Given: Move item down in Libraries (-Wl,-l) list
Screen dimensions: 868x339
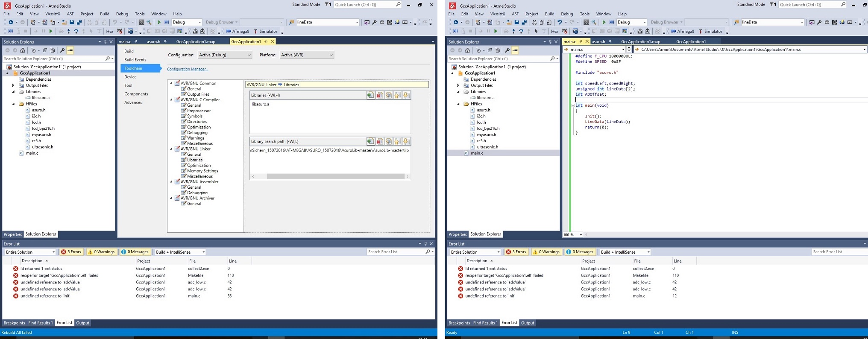Looking at the screenshot, I should pos(406,95).
